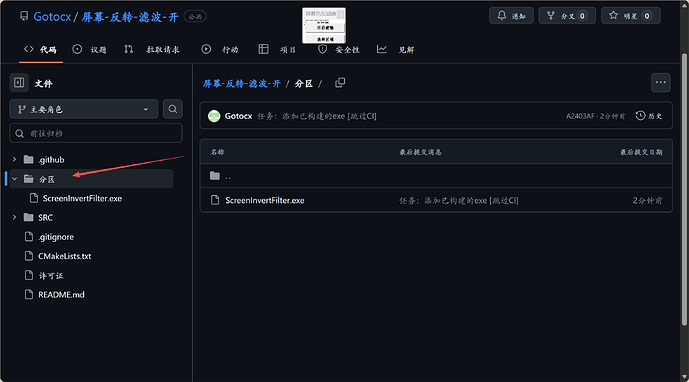
Task: Open .gitignore in the file tree
Action: click(56, 237)
